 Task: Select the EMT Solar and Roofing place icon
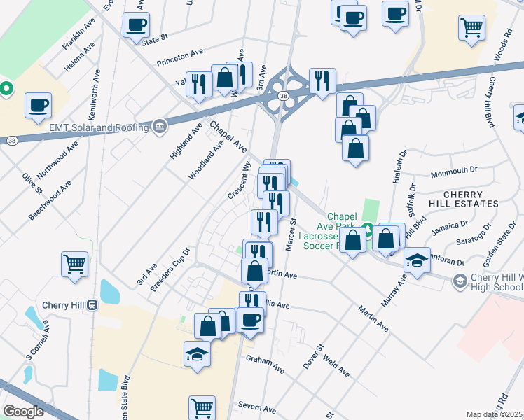[x=160, y=127]
